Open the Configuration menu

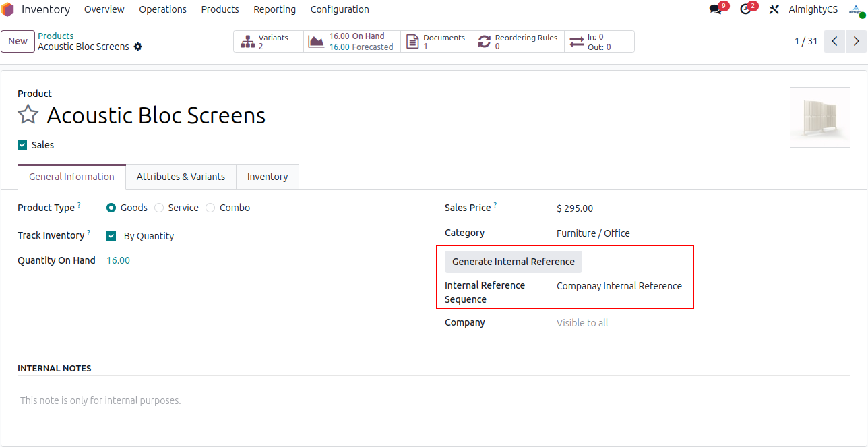(x=340, y=9)
